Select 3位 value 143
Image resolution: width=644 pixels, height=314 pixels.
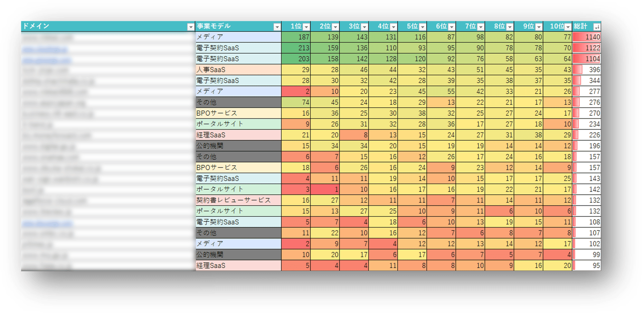pos(354,37)
